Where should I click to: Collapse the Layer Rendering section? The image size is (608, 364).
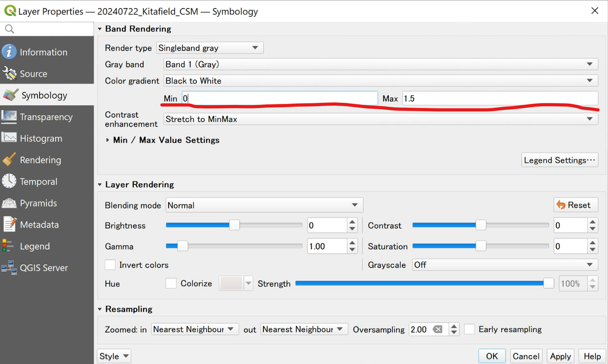[100, 185]
